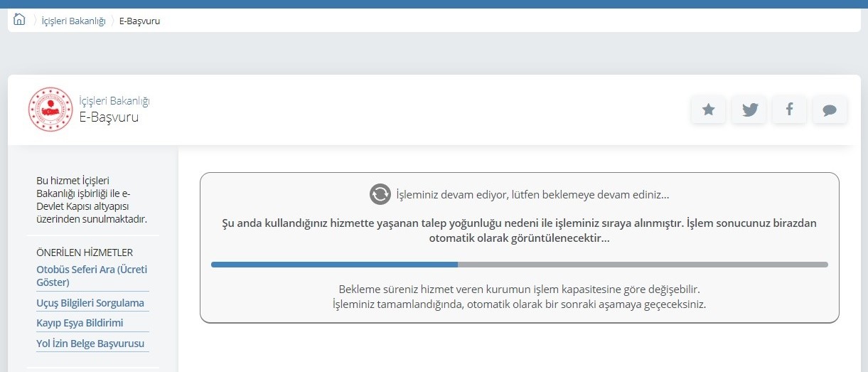
Task: Open İçişleri Bakanlığı in the breadcrumb
Action: click(x=73, y=21)
